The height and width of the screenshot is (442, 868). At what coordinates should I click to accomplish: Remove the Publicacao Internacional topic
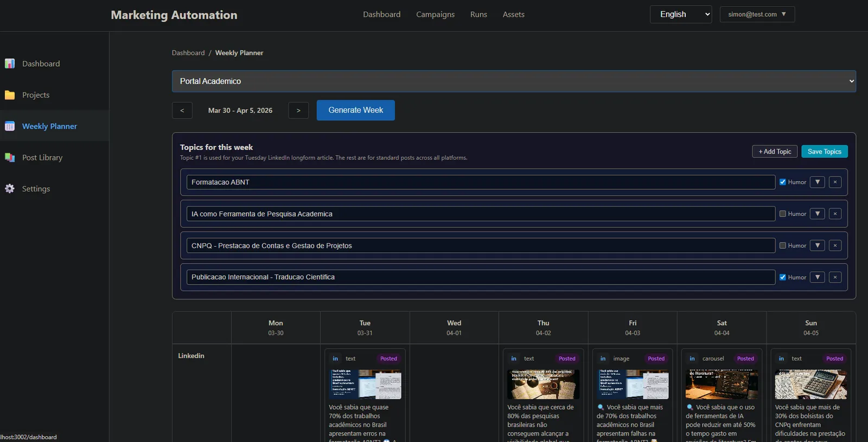coord(835,277)
